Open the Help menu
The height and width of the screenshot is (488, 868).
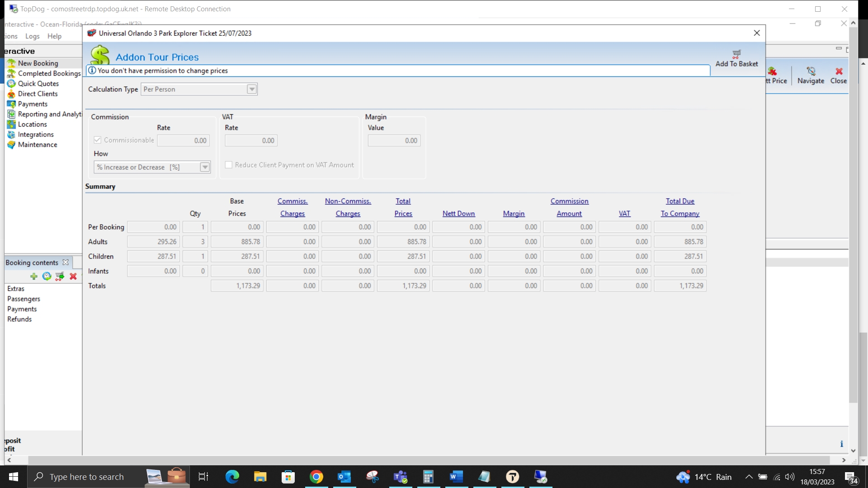click(54, 36)
